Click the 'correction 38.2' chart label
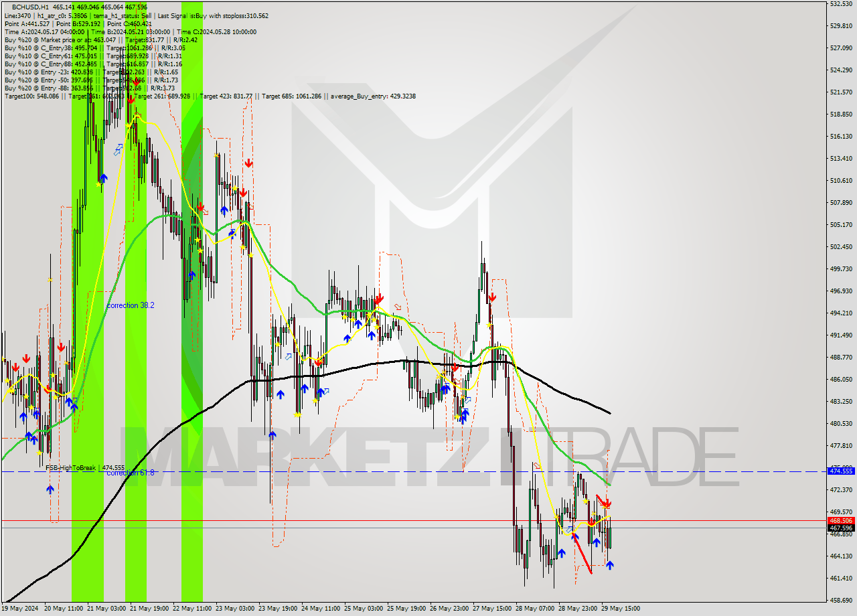 tap(131, 305)
